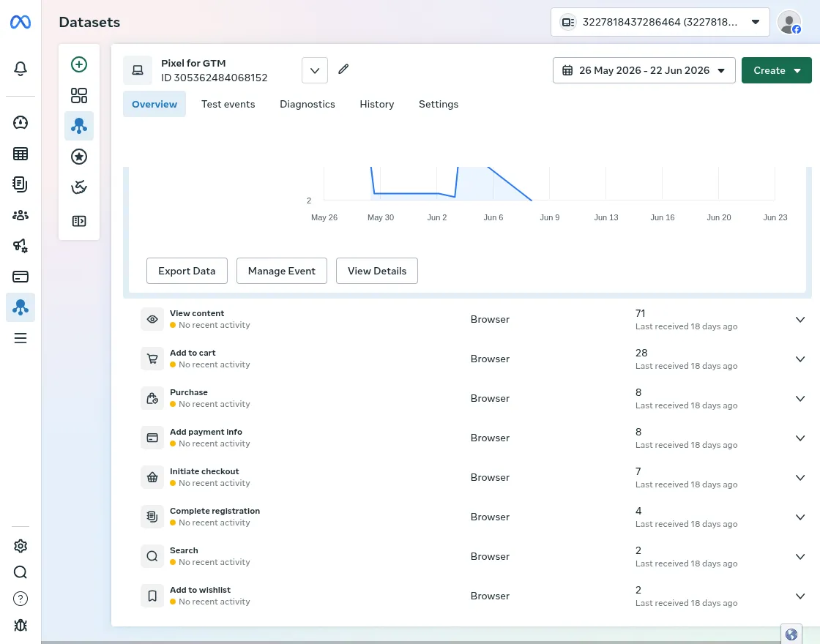Click the user profile avatar

(789, 23)
